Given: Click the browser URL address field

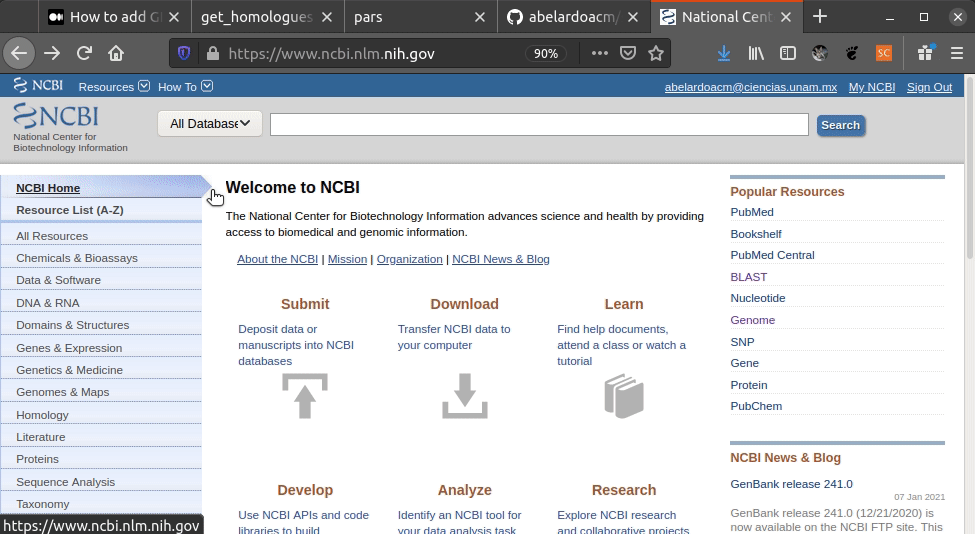Looking at the screenshot, I should (x=373, y=53).
